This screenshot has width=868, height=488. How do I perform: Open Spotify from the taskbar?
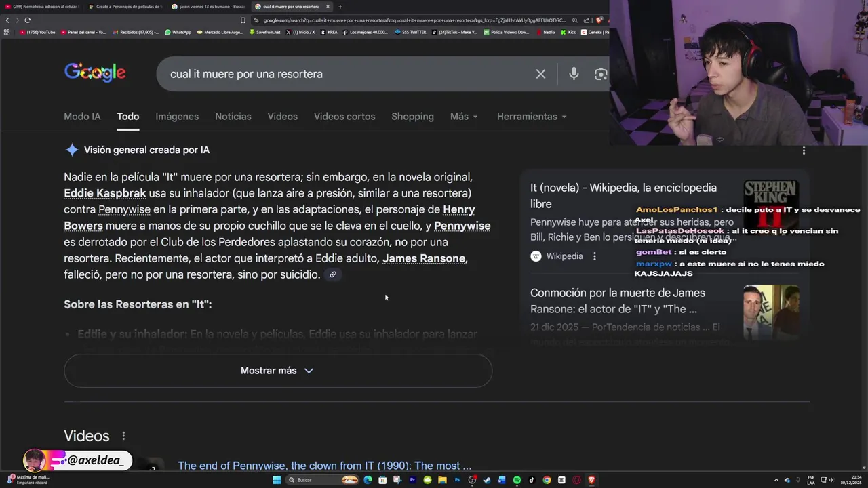coord(517,480)
